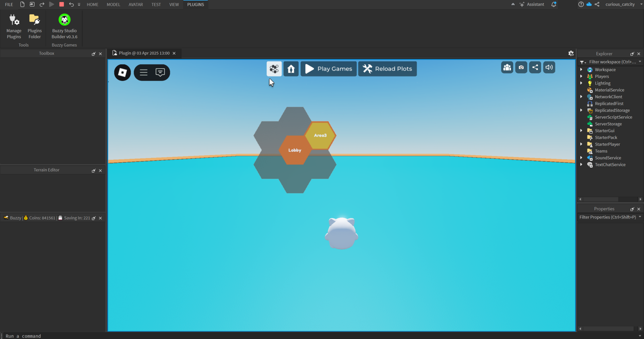
Task: Click the share icon in viewport
Action: [535, 68]
